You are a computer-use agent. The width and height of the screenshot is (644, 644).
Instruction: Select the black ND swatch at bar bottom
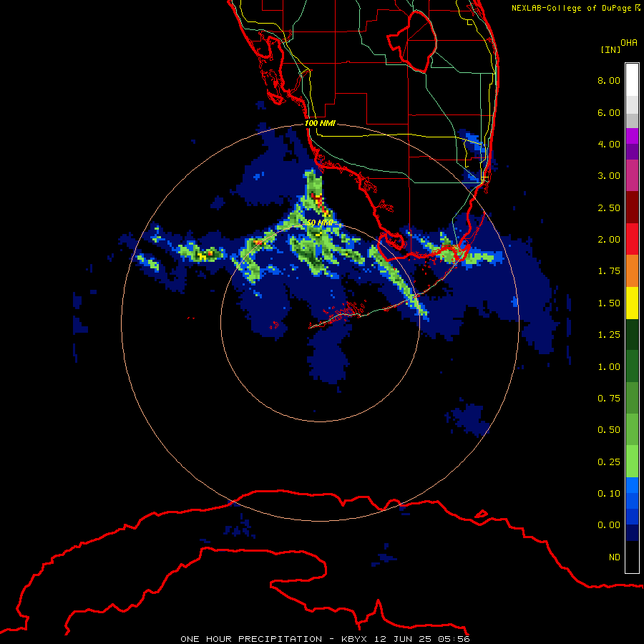(632, 557)
